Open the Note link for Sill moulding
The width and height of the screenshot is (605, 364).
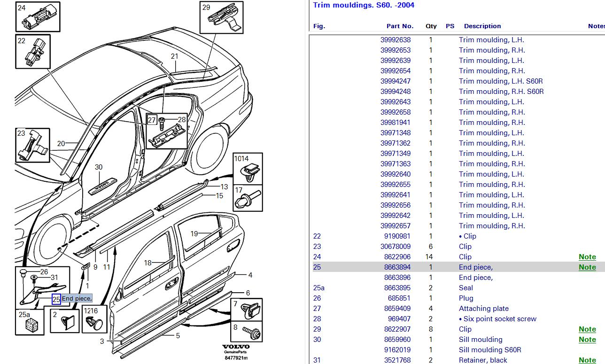point(587,340)
